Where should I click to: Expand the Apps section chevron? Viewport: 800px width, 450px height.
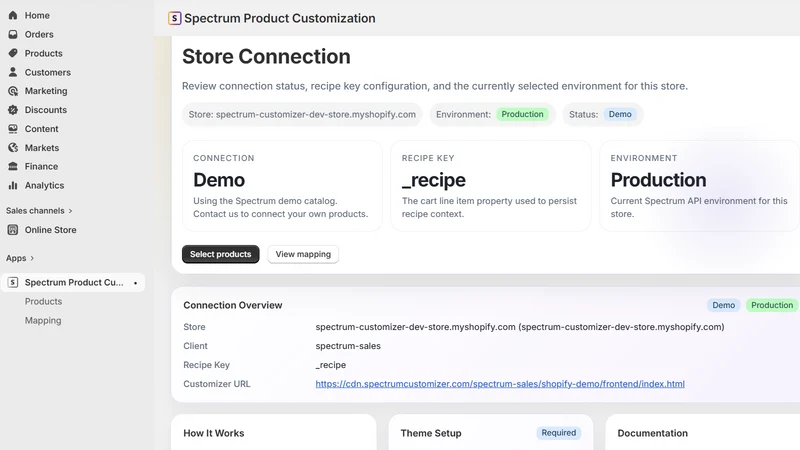tap(32, 258)
